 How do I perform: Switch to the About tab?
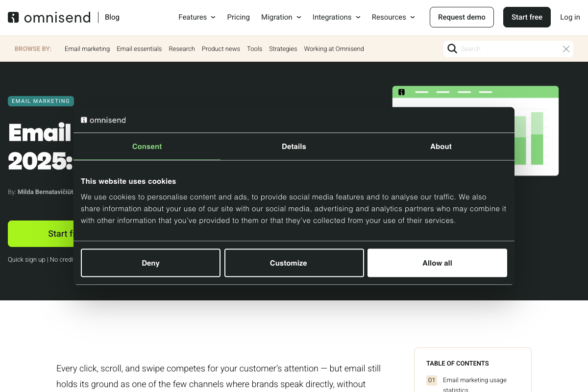point(441,147)
